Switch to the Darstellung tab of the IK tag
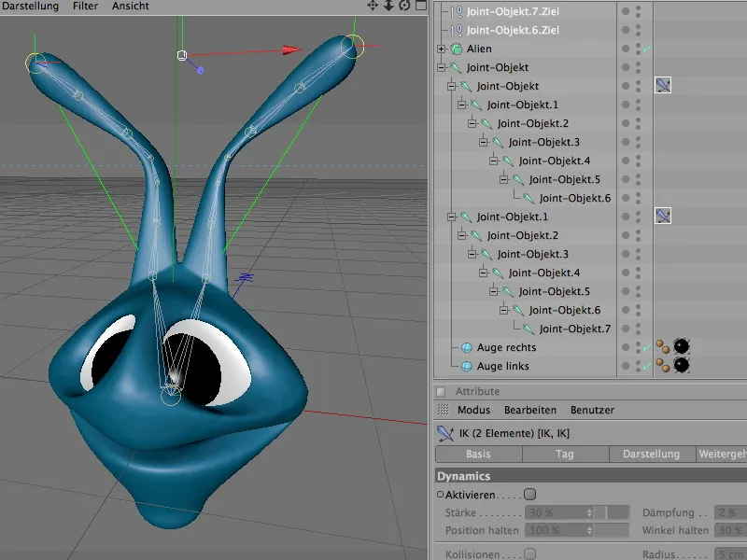This screenshot has height=560, width=747. (x=652, y=454)
